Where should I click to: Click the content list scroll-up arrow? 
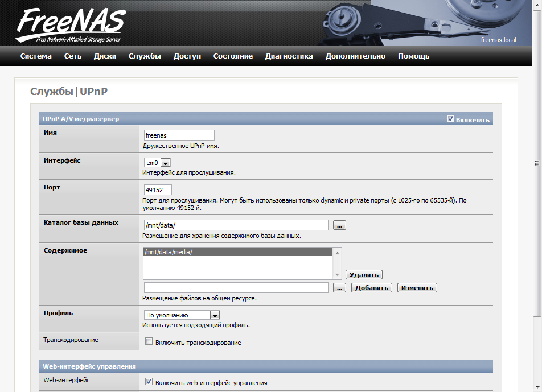coord(337,253)
